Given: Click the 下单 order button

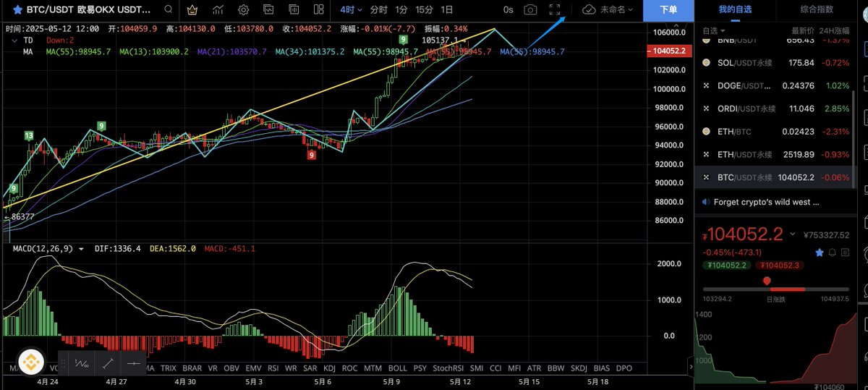Looking at the screenshot, I should point(669,10).
